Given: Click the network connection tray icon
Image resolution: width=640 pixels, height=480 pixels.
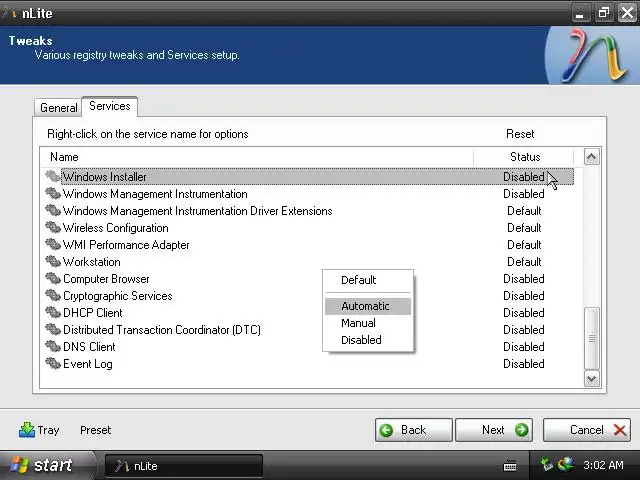Looking at the screenshot, I should [546, 464].
